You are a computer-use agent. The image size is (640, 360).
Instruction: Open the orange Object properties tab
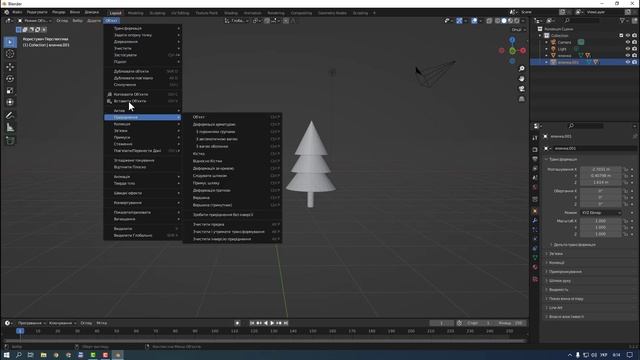[535, 211]
